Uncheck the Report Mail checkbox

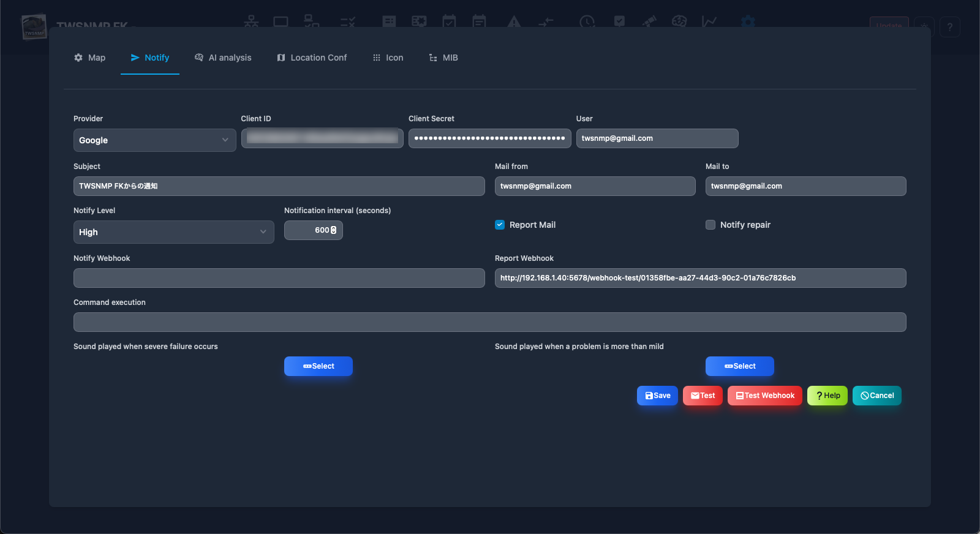[500, 225]
